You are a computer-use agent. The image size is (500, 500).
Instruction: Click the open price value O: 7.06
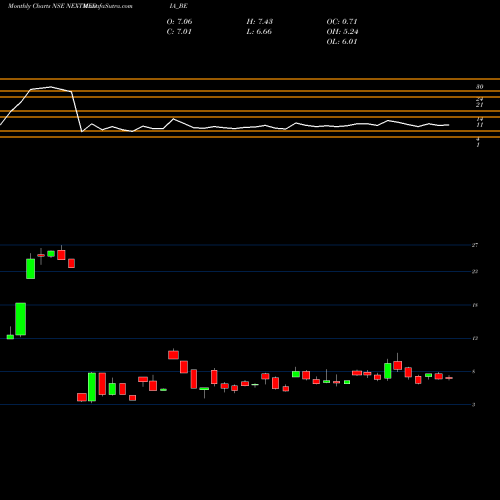click(179, 22)
